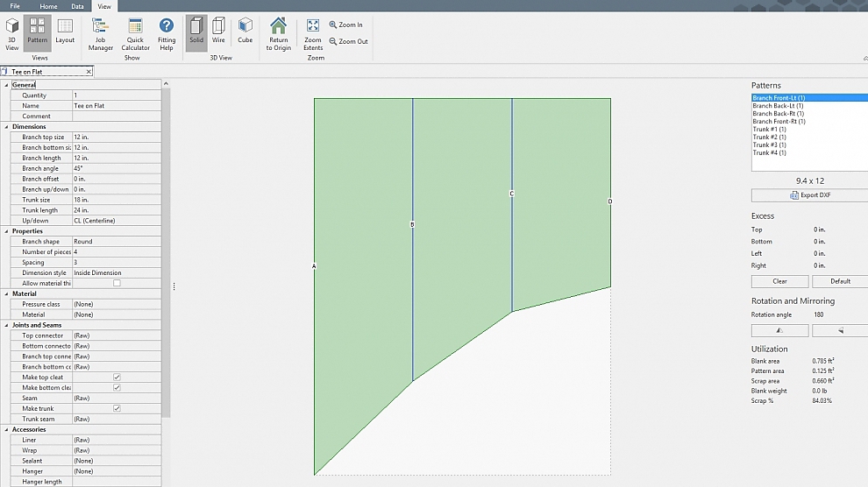Collapse the Joints and Seams section
This screenshot has height=487, width=868.
(x=6, y=325)
